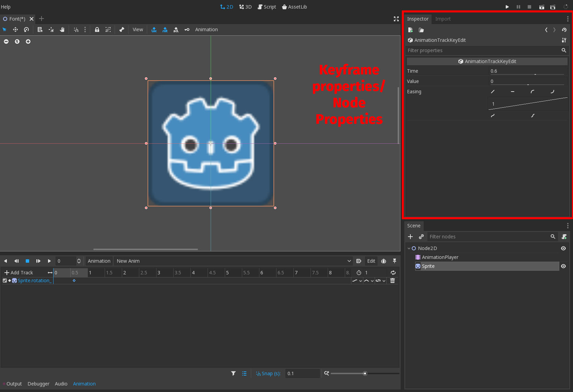This screenshot has height=392, width=573.
Task: Click the insert key icon
Action: click(x=187, y=29)
